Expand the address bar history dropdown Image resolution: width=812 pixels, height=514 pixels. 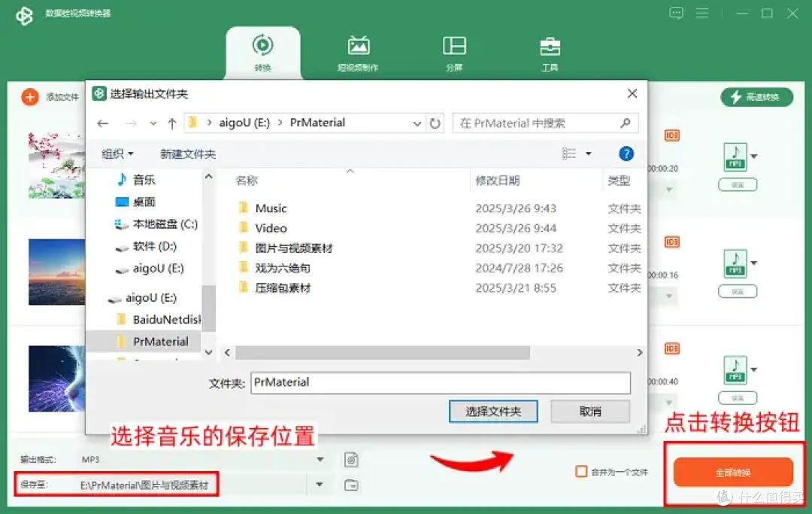(x=417, y=123)
